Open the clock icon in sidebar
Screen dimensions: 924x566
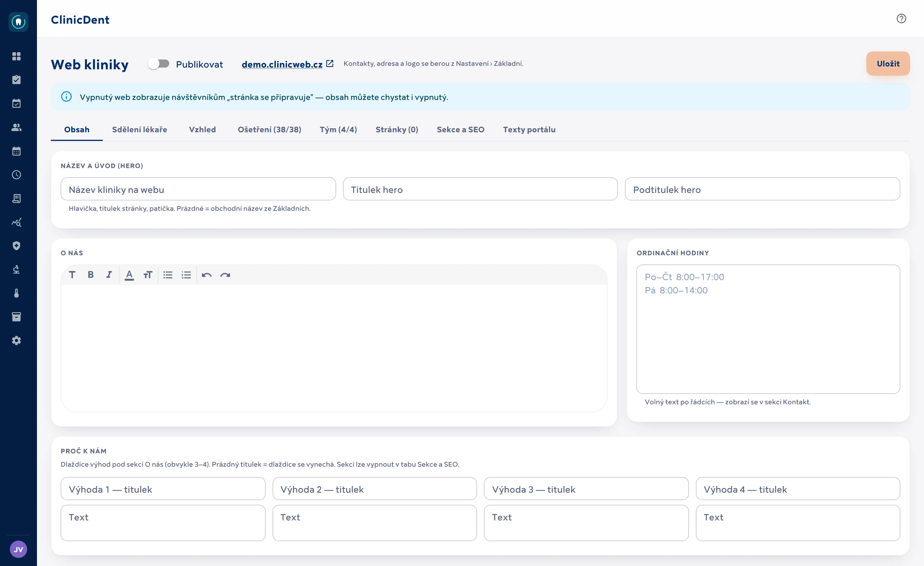(16, 175)
